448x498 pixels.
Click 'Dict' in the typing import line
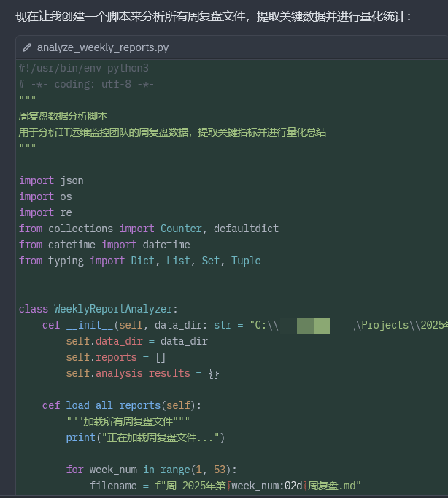click(143, 261)
